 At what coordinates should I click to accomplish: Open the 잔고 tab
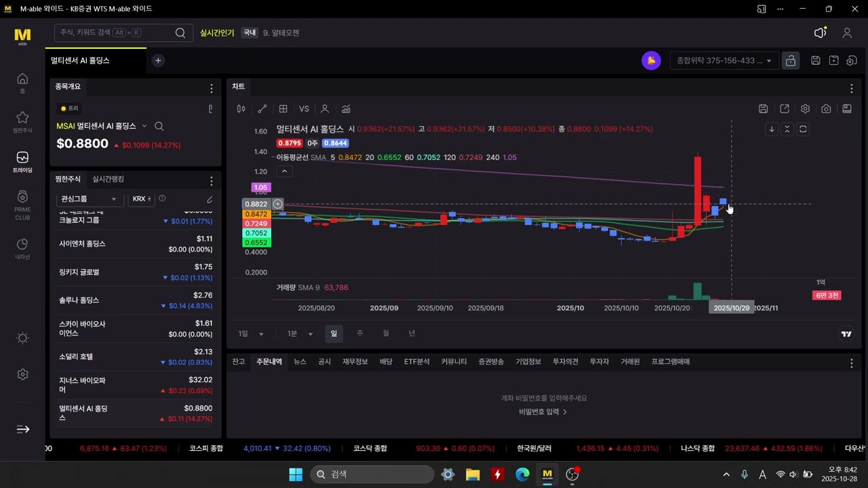[238, 362]
